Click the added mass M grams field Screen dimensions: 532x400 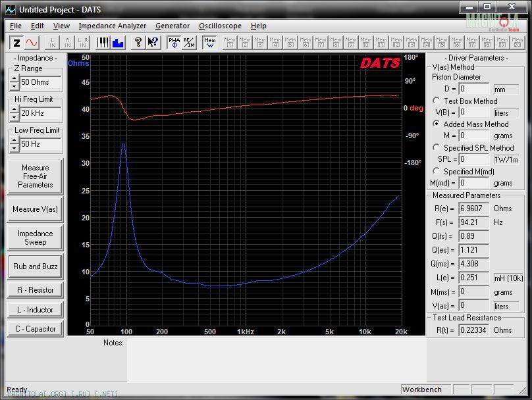[x=473, y=136]
